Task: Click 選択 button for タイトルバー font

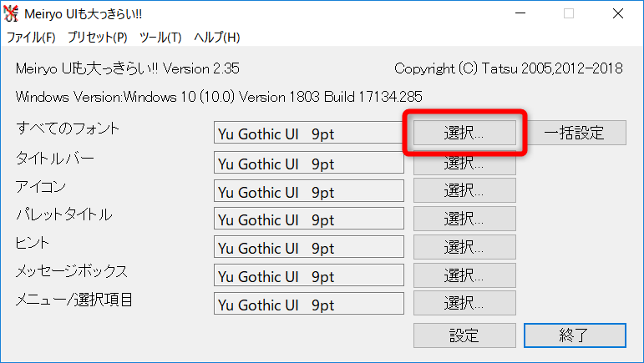Action: pos(464,162)
